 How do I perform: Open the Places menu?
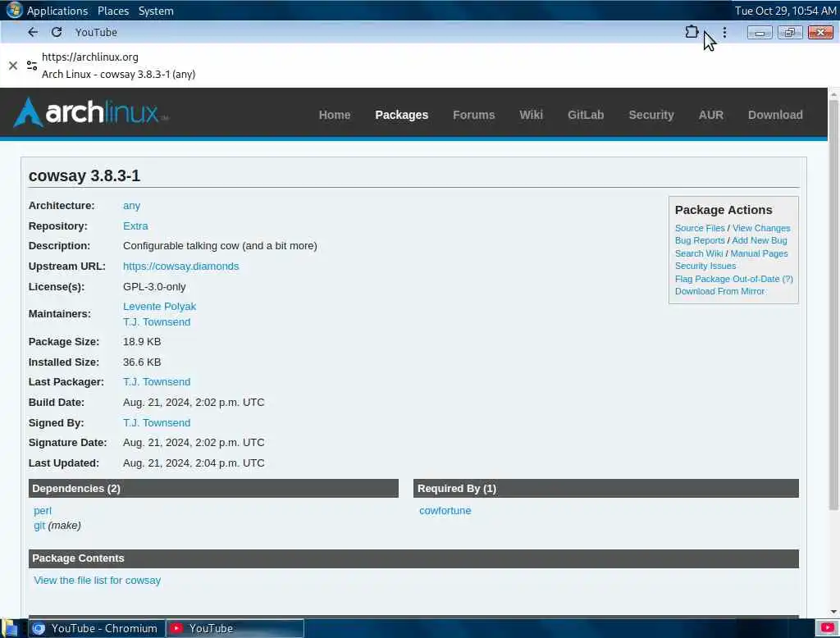[x=113, y=11]
